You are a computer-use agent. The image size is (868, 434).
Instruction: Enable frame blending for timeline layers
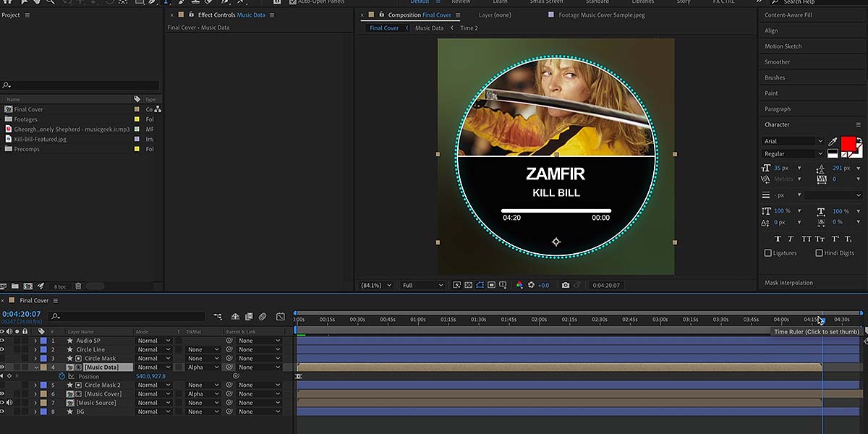pos(248,317)
